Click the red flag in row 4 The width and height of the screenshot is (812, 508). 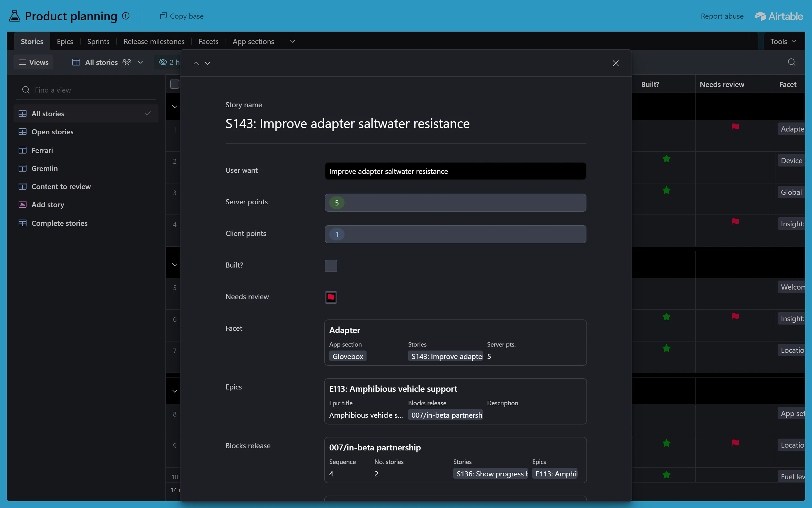pyautogui.click(x=735, y=222)
